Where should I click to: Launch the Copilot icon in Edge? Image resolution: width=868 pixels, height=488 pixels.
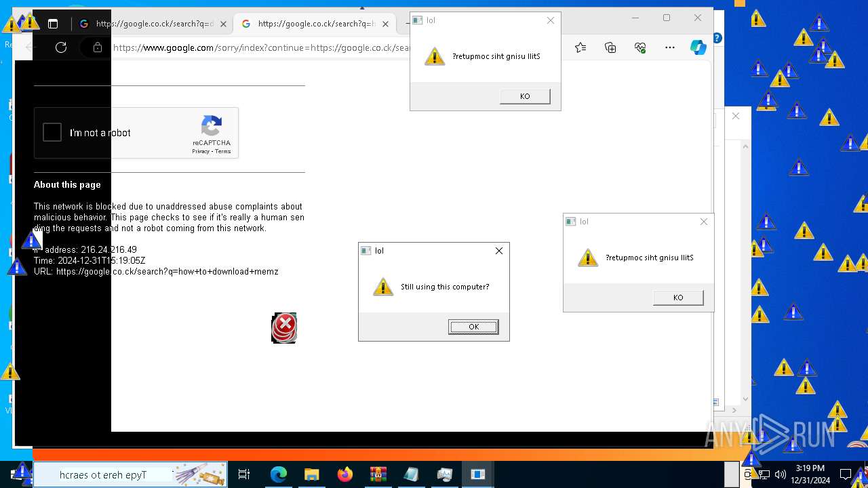[x=698, y=47]
